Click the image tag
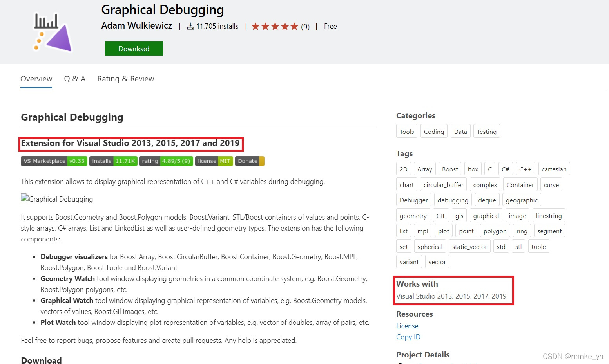609x364 pixels. click(x=517, y=216)
